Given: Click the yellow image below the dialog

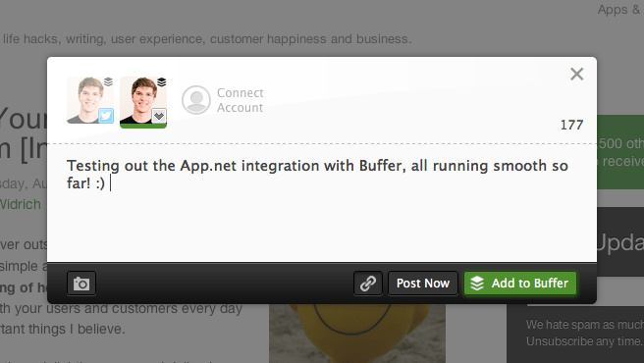Looking at the screenshot, I should coord(357,333).
